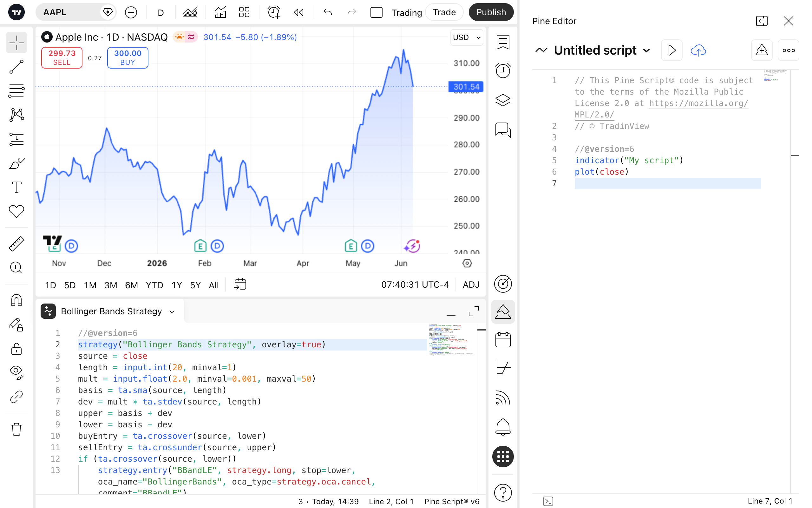
Task: Open the Pine editor panel icon in sidebar
Action: coord(503,312)
